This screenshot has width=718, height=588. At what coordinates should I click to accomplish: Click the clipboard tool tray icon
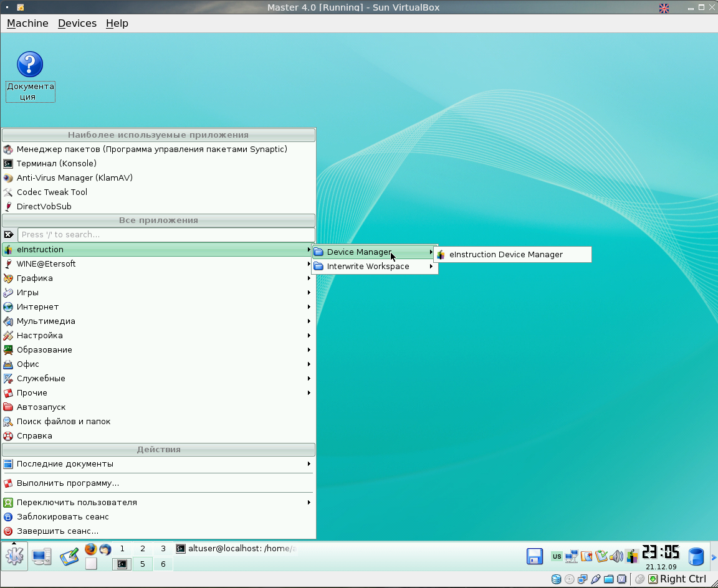pyautogui.click(x=586, y=556)
